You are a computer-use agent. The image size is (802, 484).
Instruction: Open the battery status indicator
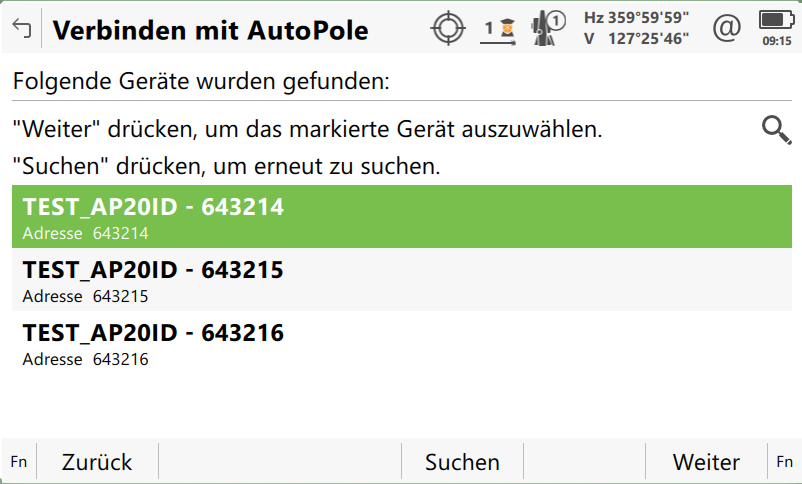click(x=776, y=19)
